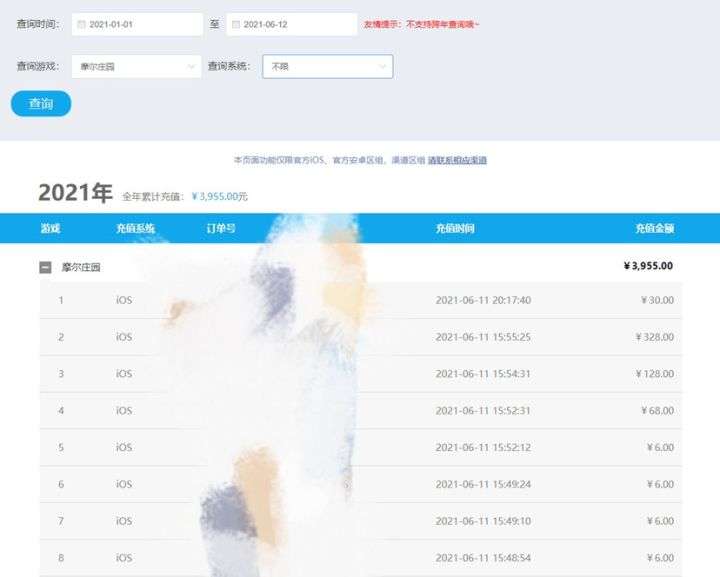This screenshot has height=577, width=720.
Task: Click row number 2
Action: click(x=61, y=337)
